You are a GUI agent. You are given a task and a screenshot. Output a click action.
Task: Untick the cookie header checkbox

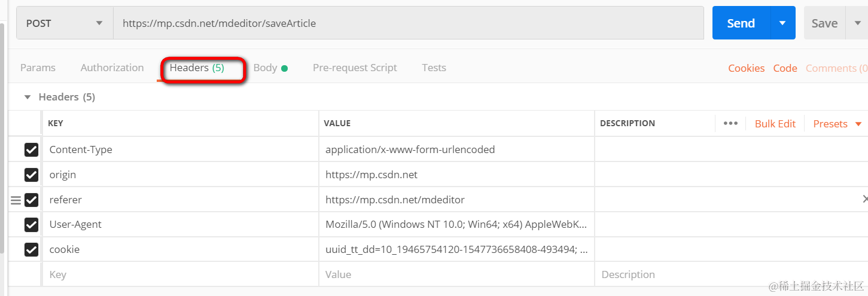pos(31,250)
